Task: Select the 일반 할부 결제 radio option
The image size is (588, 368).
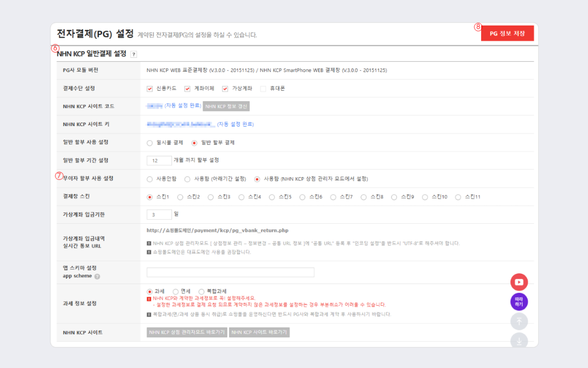Action: pyautogui.click(x=195, y=143)
